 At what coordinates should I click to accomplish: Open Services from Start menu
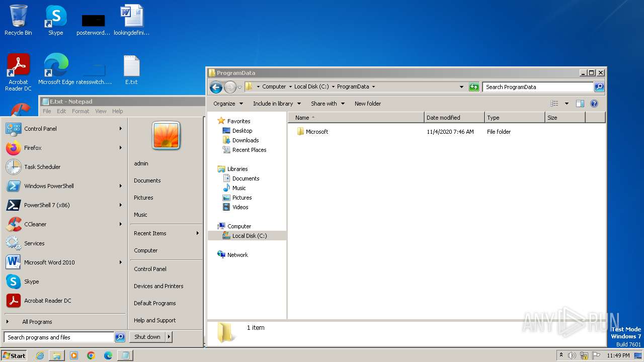click(64, 243)
